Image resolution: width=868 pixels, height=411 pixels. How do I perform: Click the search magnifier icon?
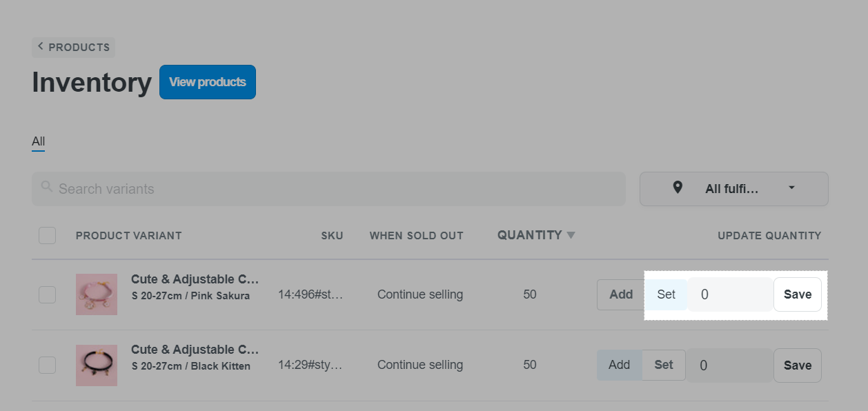[x=47, y=188]
